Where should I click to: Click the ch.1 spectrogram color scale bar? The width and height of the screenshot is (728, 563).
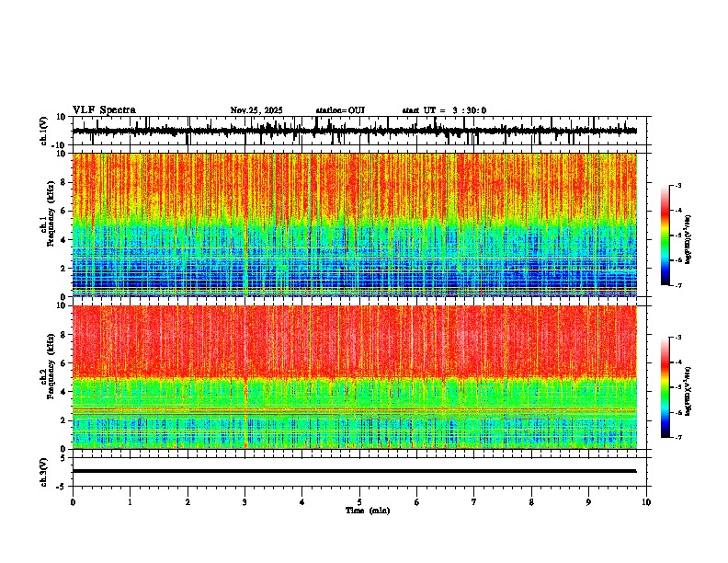pos(665,236)
